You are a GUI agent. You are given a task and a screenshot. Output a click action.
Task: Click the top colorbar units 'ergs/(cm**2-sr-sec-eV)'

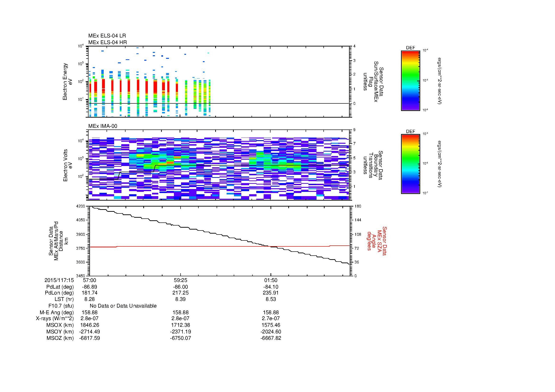coord(440,81)
